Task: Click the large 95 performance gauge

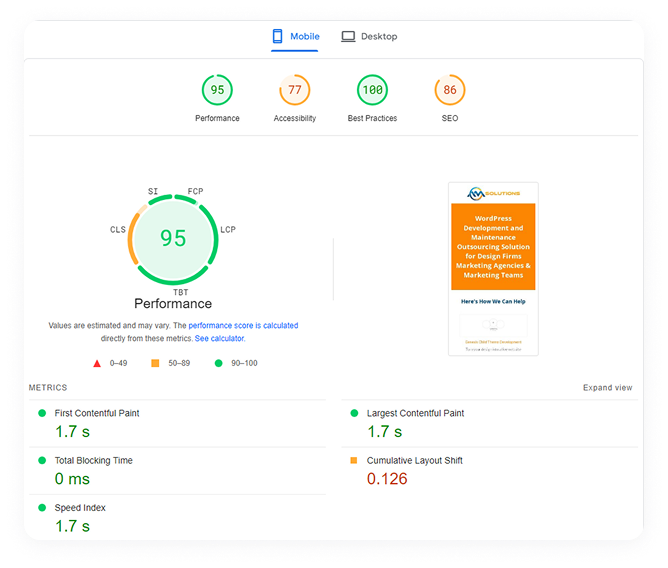Action: point(173,239)
